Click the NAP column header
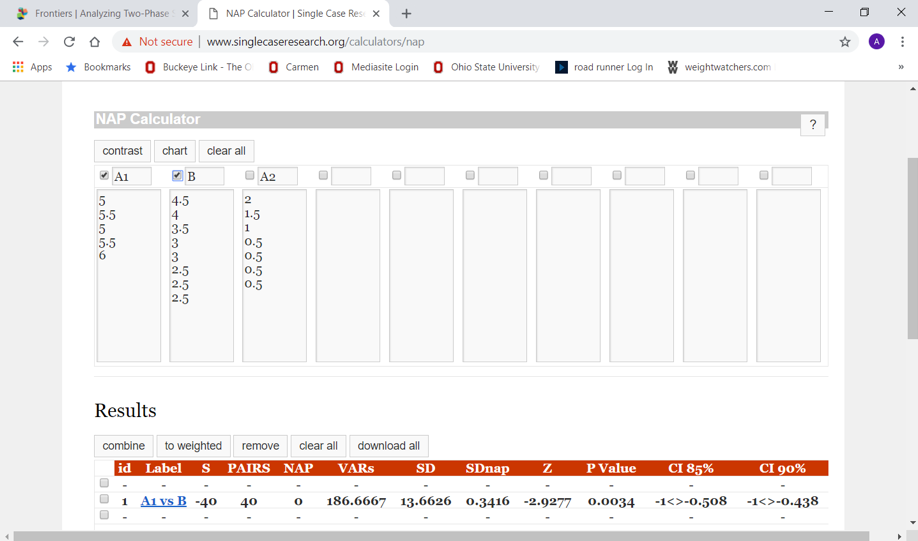Screen dimensions: 918x541 click(298, 468)
